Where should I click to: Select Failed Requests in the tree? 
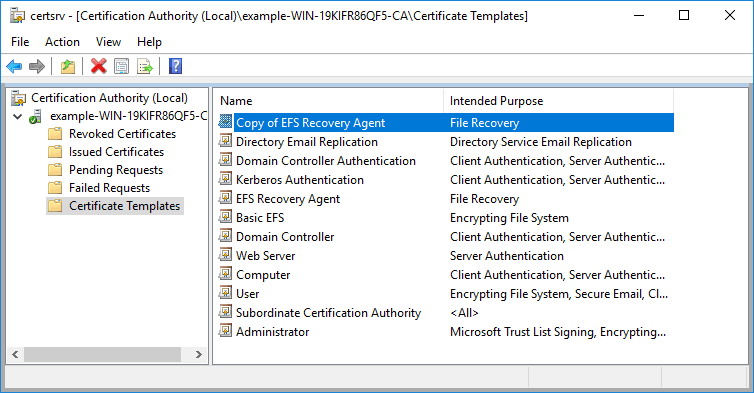point(110,188)
